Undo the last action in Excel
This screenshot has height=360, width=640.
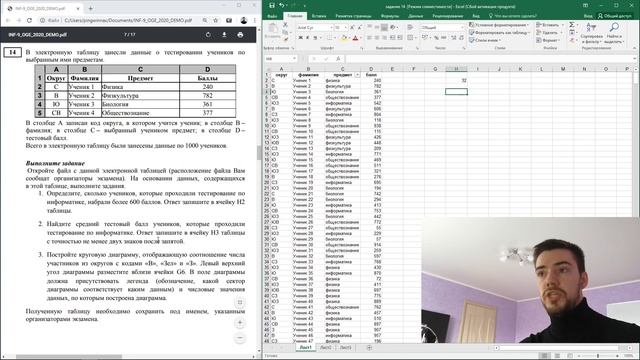(282, 6)
